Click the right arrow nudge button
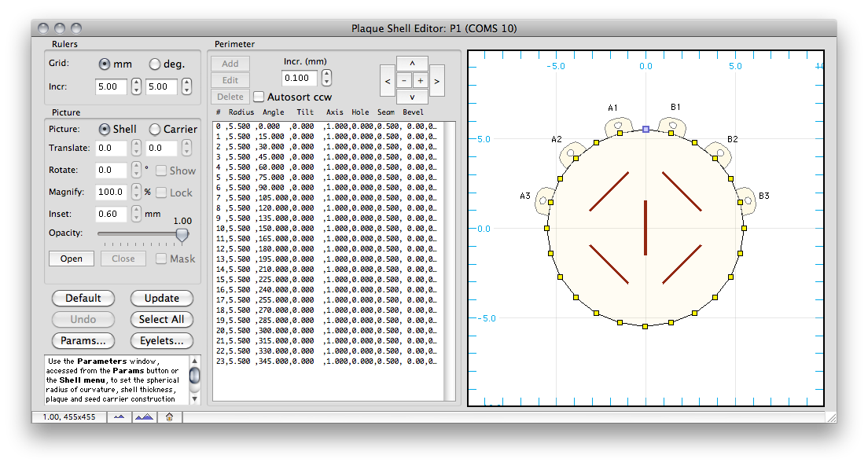Screen dimensions: 868x466 [437, 81]
